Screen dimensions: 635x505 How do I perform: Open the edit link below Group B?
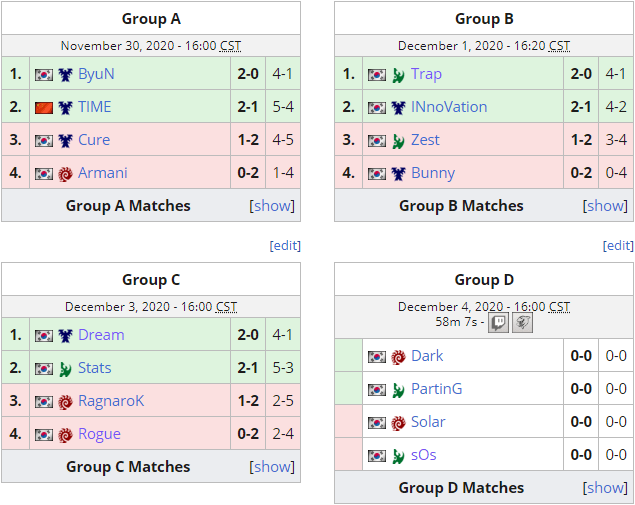pyautogui.click(x=618, y=245)
